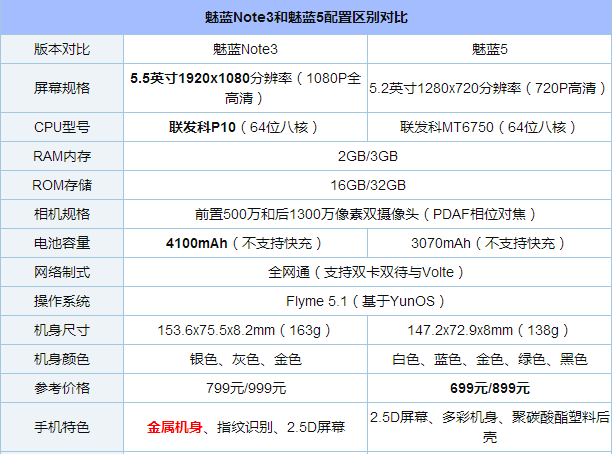Click the 153.6x75.5x8.2mm dimensions cell
Image resolution: width=615 pixels, height=454 pixels.
click(245, 330)
